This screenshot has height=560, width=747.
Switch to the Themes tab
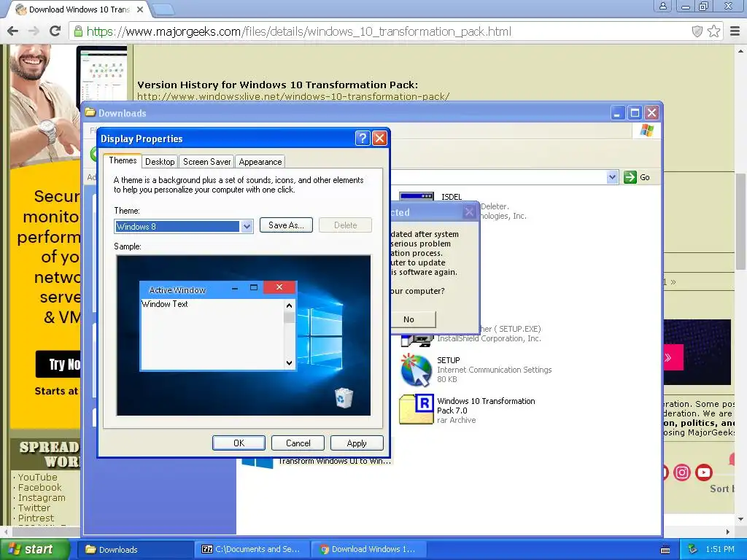(123, 160)
